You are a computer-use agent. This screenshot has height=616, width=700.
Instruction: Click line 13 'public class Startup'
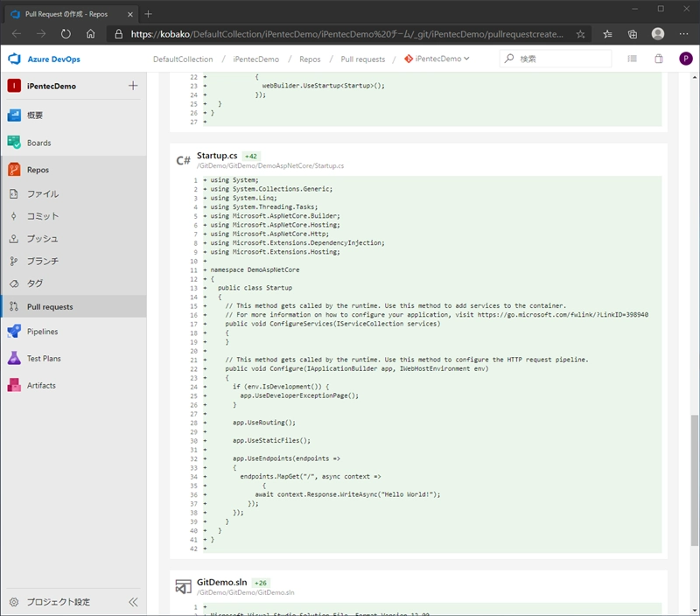point(255,288)
